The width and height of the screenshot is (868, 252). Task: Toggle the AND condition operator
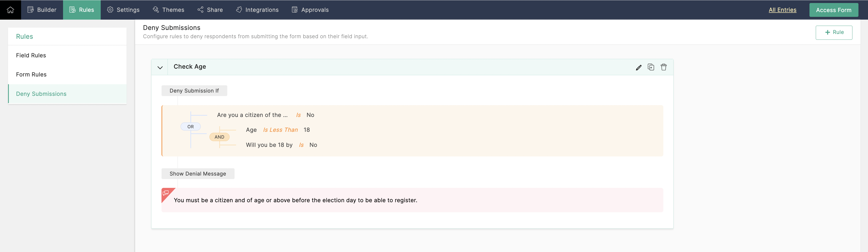pos(219,137)
